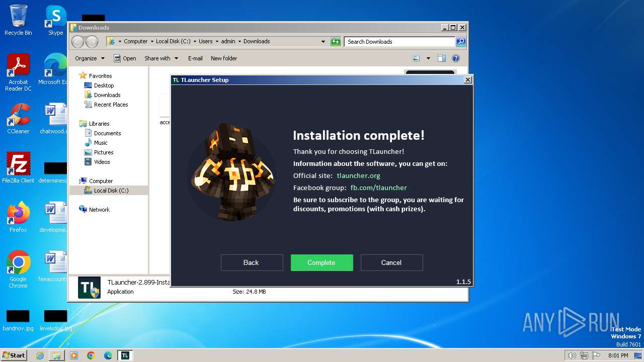The image size is (644, 362).
Task: Click the Users breadcrumb in address bar
Action: click(x=205, y=42)
